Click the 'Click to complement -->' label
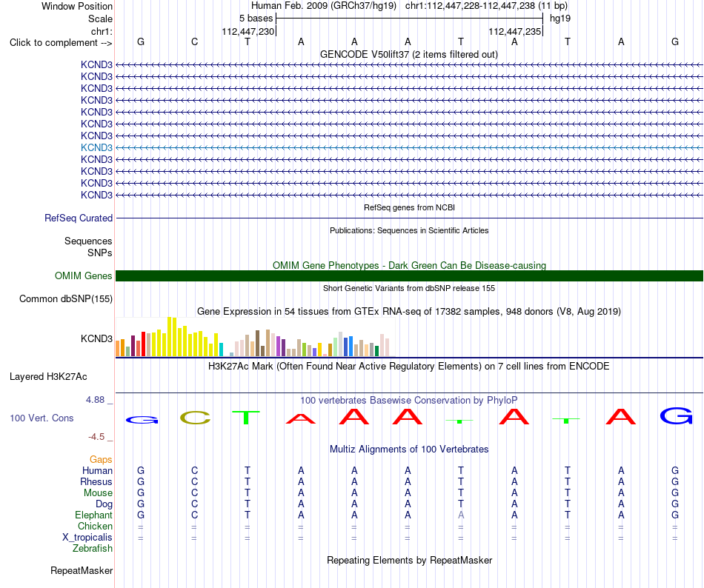The width and height of the screenshot is (704, 588). [x=61, y=43]
